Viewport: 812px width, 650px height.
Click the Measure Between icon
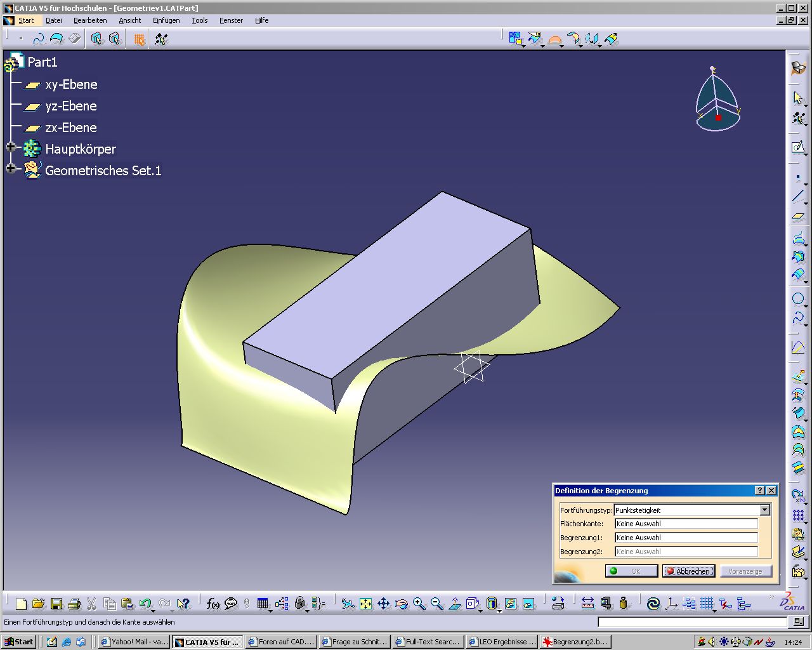click(x=587, y=604)
